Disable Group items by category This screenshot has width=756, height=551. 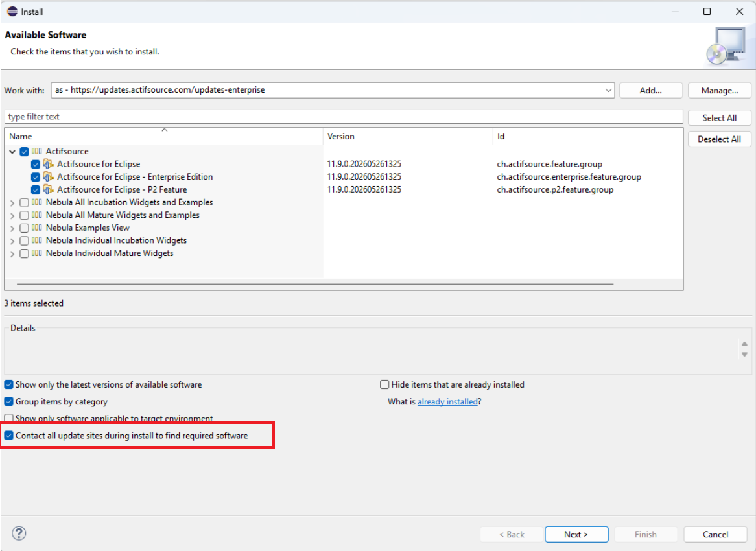point(8,401)
